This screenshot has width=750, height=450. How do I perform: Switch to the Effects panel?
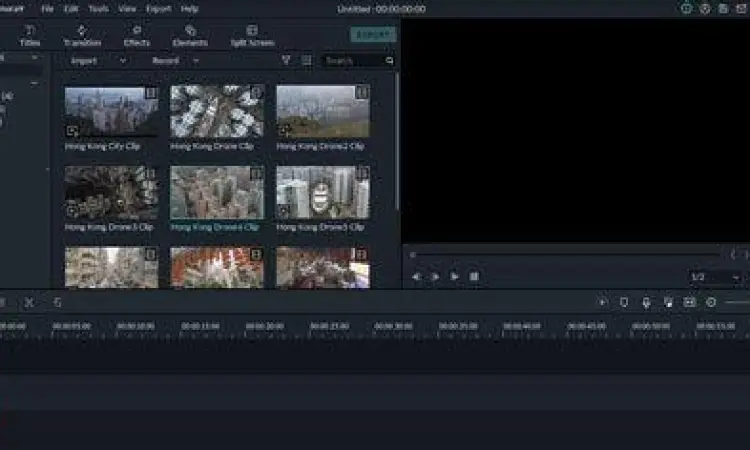click(136, 36)
